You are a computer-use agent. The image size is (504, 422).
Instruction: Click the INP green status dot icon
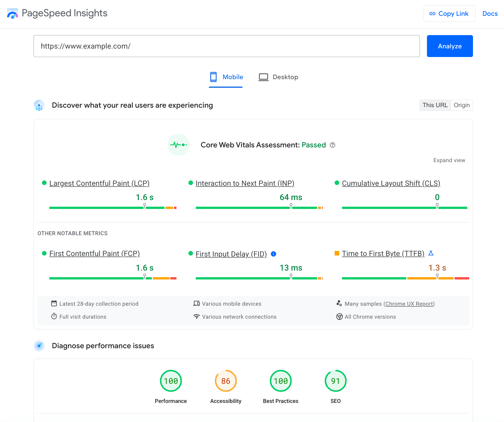[190, 183]
